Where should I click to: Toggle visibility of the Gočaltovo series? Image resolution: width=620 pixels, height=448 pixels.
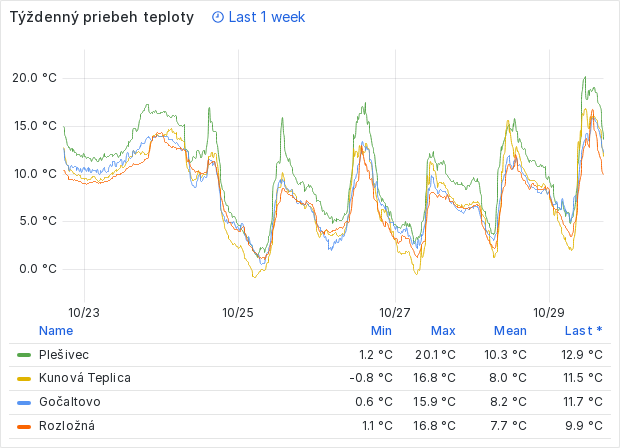pos(70,402)
